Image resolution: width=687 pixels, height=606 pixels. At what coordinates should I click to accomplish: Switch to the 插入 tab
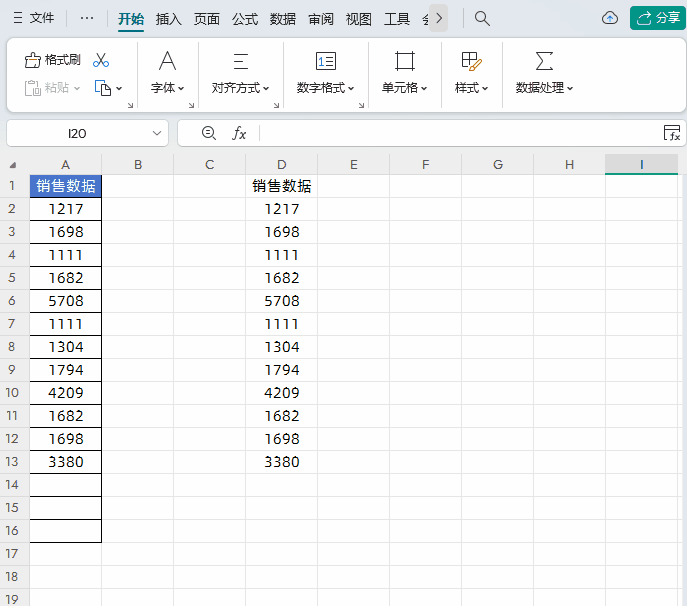pyautogui.click(x=168, y=19)
